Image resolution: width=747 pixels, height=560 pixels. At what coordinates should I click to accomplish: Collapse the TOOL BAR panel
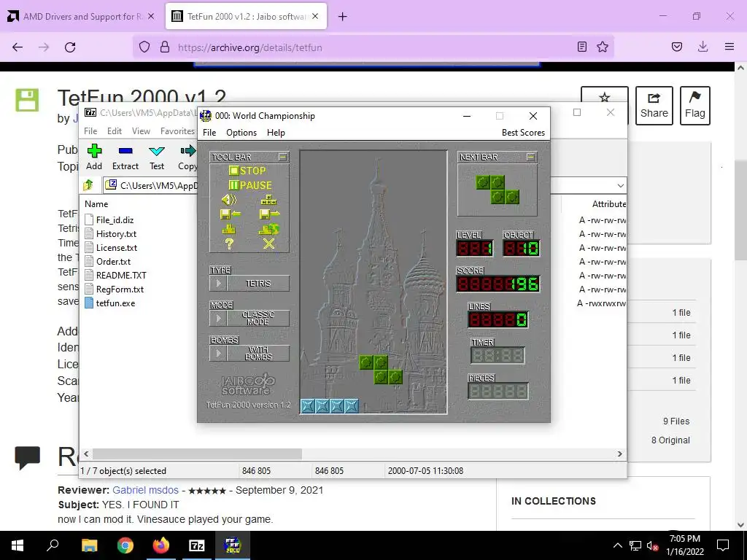282,157
